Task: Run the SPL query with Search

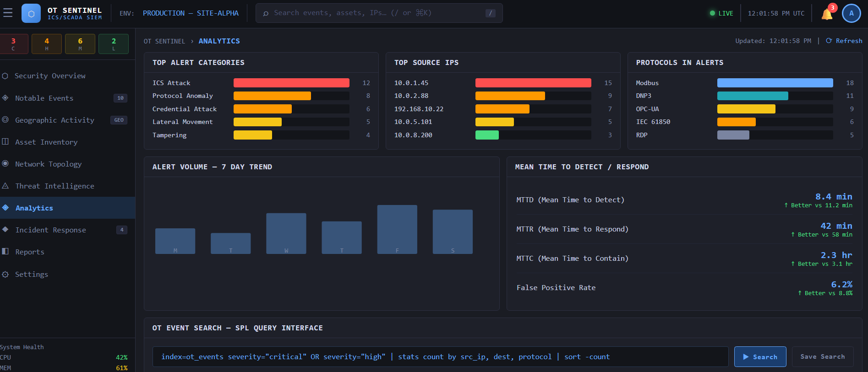Action: pyautogui.click(x=760, y=357)
